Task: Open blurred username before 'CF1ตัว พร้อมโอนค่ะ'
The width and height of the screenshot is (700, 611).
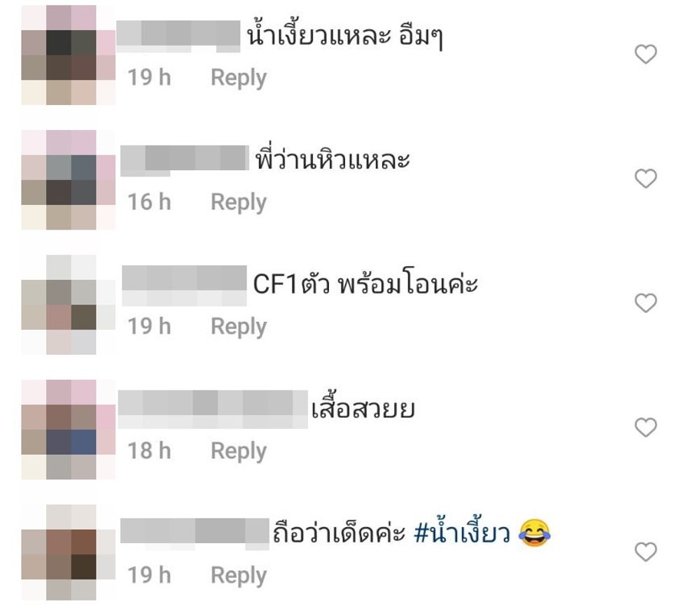Action: [x=184, y=285]
